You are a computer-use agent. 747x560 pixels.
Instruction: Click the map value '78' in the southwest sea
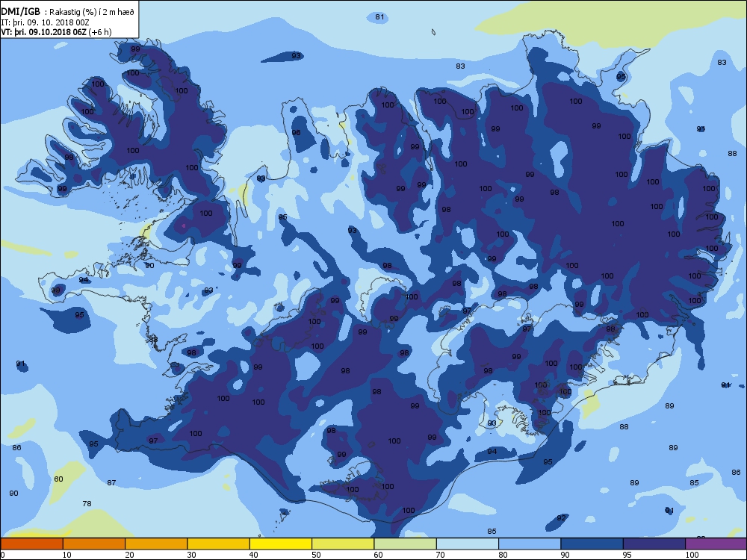point(87,504)
